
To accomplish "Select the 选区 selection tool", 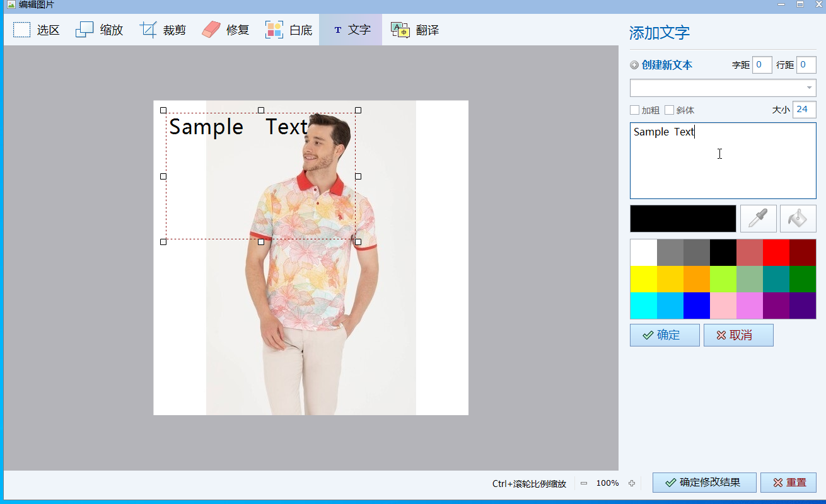I will click(37, 30).
